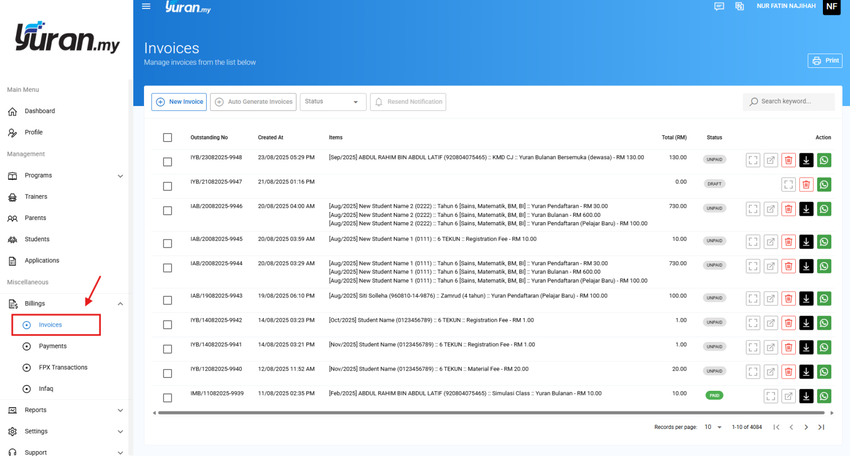
Task: Delete invoice IYB/23082025-9948 with trash icon
Action: 788,160
